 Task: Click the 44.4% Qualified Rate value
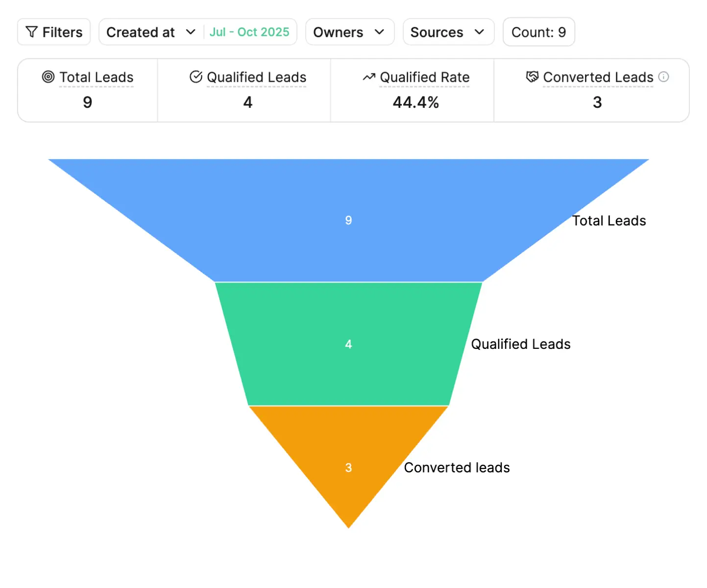point(415,102)
